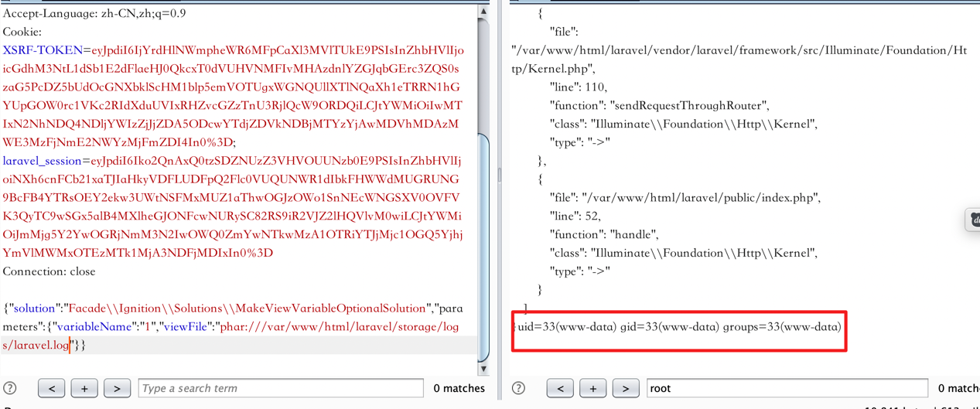Go to previous match in the request pane

pyautogui.click(x=52, y=388)
